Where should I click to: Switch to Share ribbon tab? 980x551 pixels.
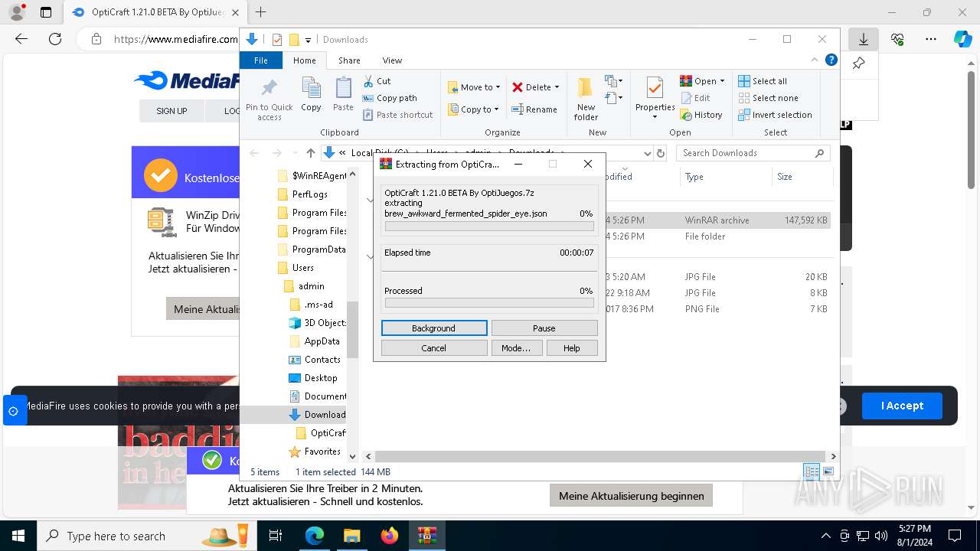coord(349,60)
